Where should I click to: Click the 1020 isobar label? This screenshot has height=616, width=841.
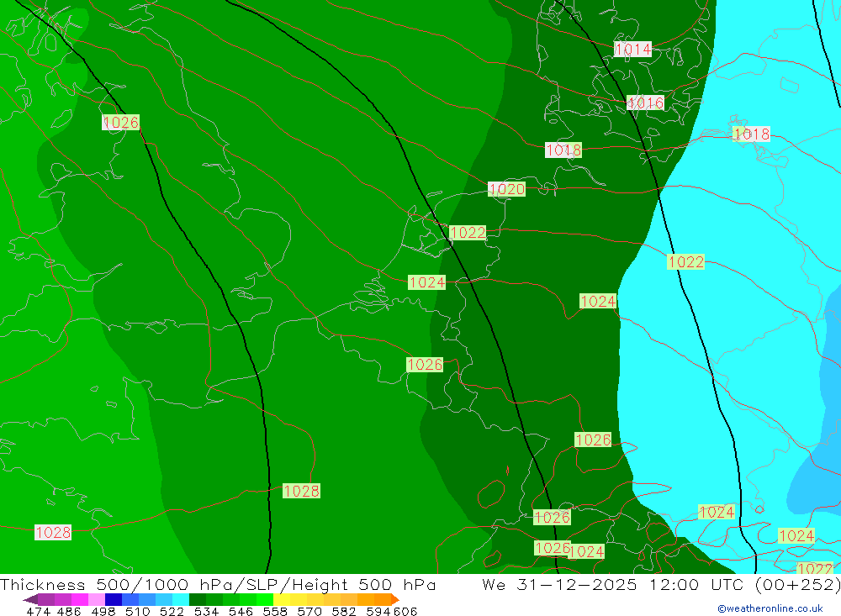point(506,189)
